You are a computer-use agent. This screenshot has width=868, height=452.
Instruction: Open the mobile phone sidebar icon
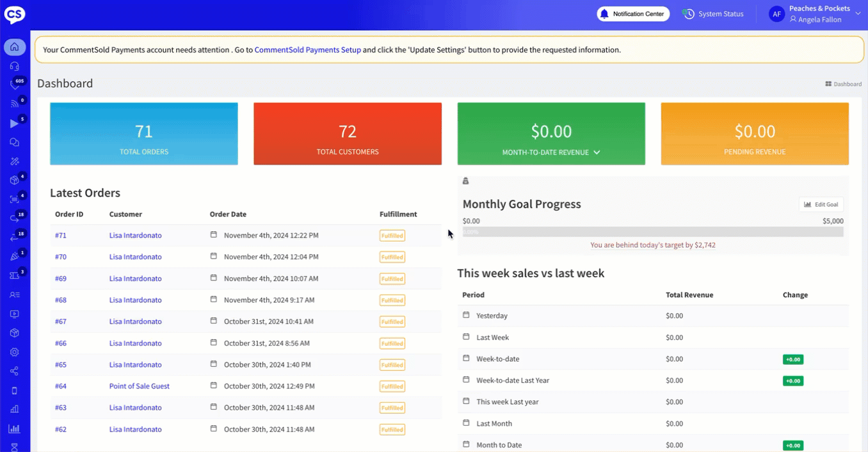click(x=15, y=391)
